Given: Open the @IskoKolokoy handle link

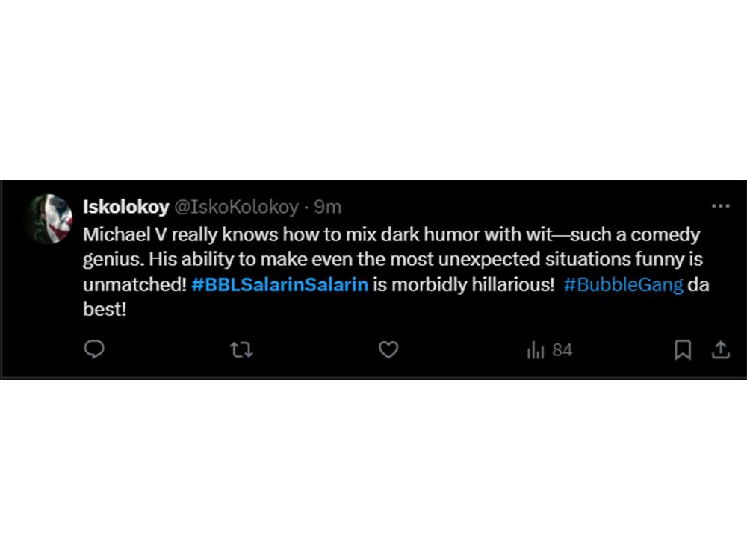Looking at the screenshot, I should [x=236, y=206].
